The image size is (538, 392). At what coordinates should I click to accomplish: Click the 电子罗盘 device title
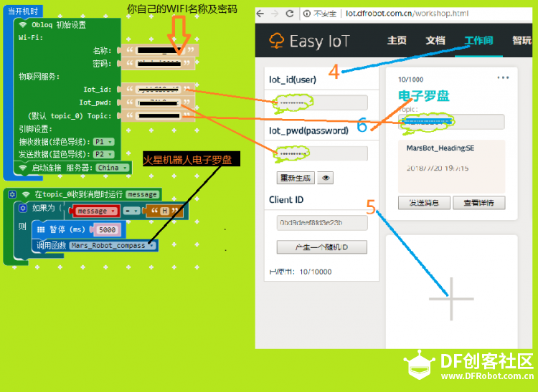click(x=424, y=96)
